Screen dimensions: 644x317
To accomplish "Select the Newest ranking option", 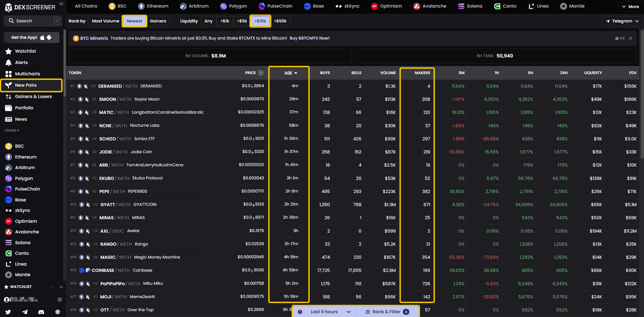I will (134, 21).
